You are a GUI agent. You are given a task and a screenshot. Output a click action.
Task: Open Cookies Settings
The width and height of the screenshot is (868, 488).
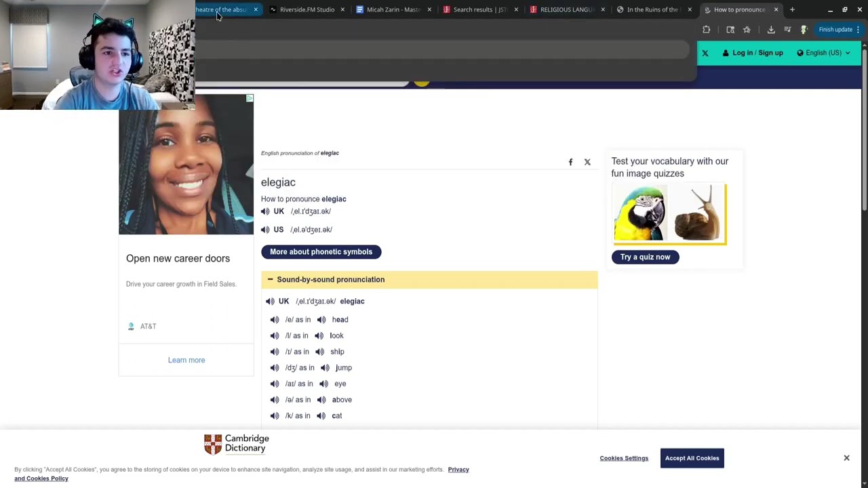[x=624, y=458]
